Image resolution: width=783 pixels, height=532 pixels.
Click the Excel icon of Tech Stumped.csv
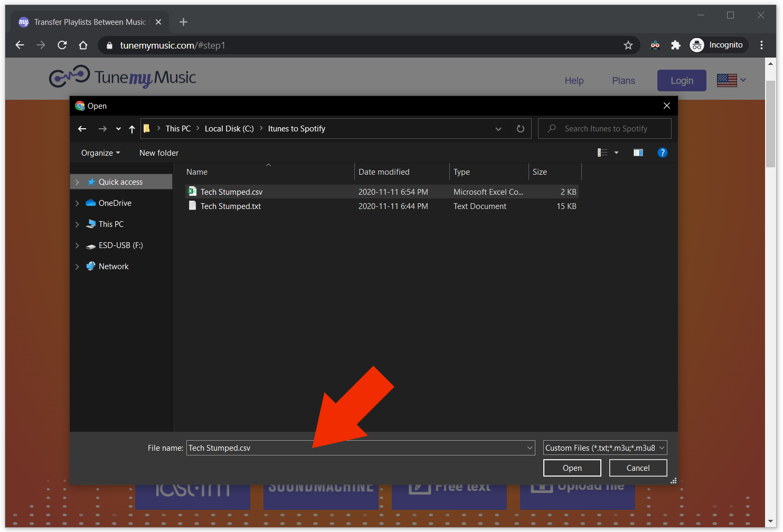coord(193,192)
